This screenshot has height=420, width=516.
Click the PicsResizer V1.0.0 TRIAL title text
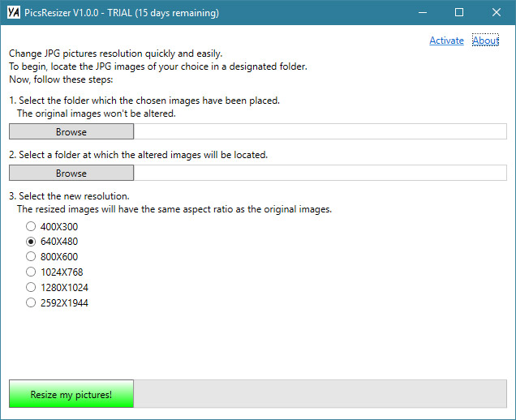coord(122,13)
